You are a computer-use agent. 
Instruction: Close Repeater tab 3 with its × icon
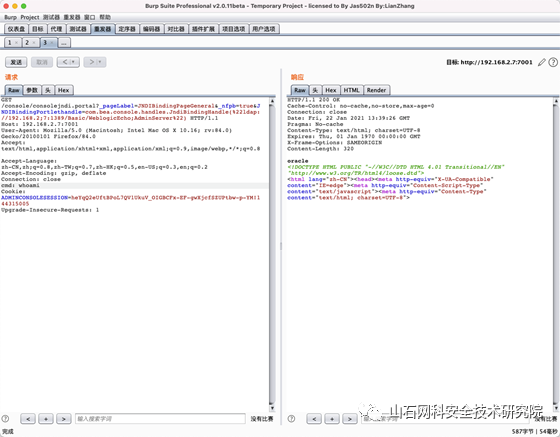52,43
